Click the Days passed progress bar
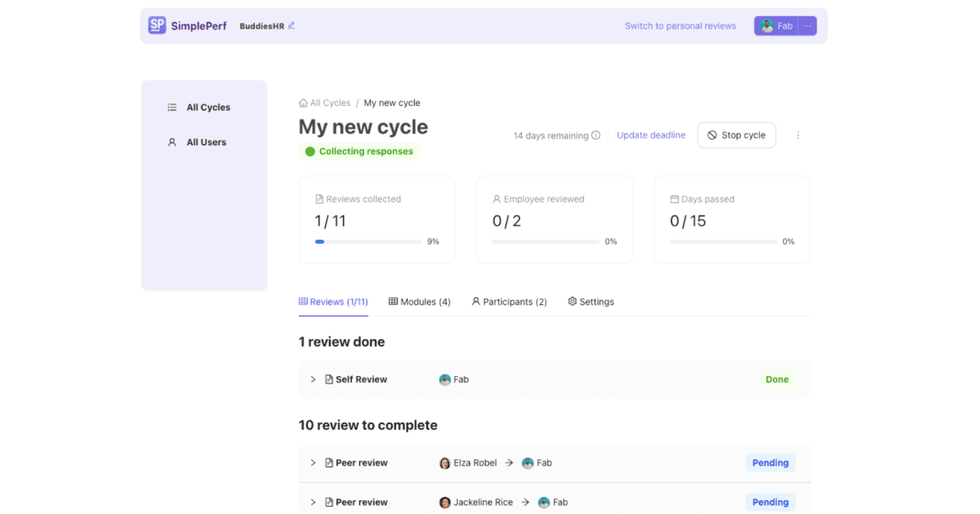The height and width of the screenshot is (514, 980). click(724, 241)
